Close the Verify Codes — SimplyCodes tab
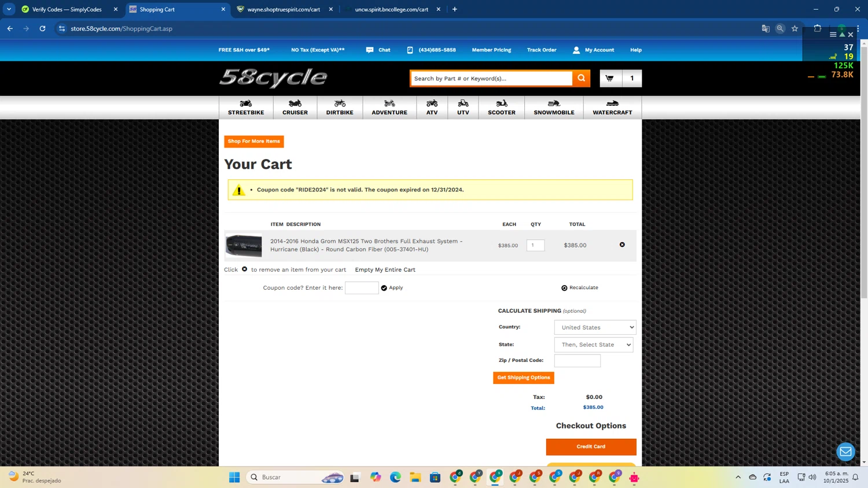The width and height of the screenshot is (868, 488). (116, 9)
